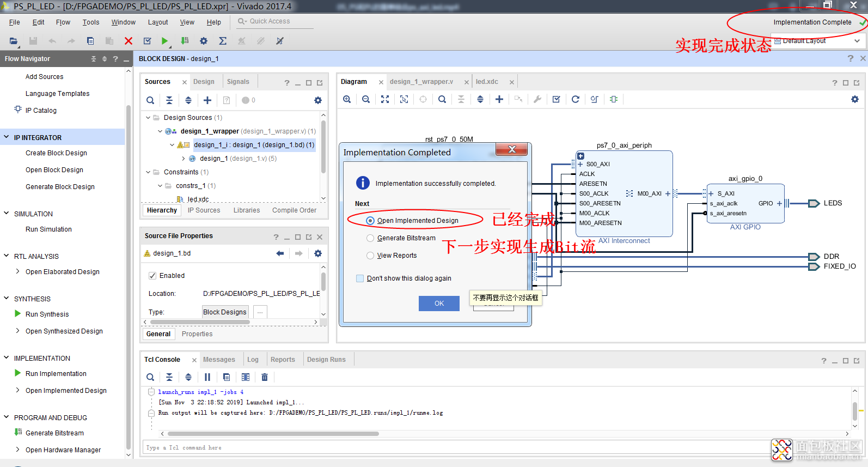Image resolution: width=868 pixels, height=467 pixels.
Task: Switch to the Messages tab
Action: point(219,360)
